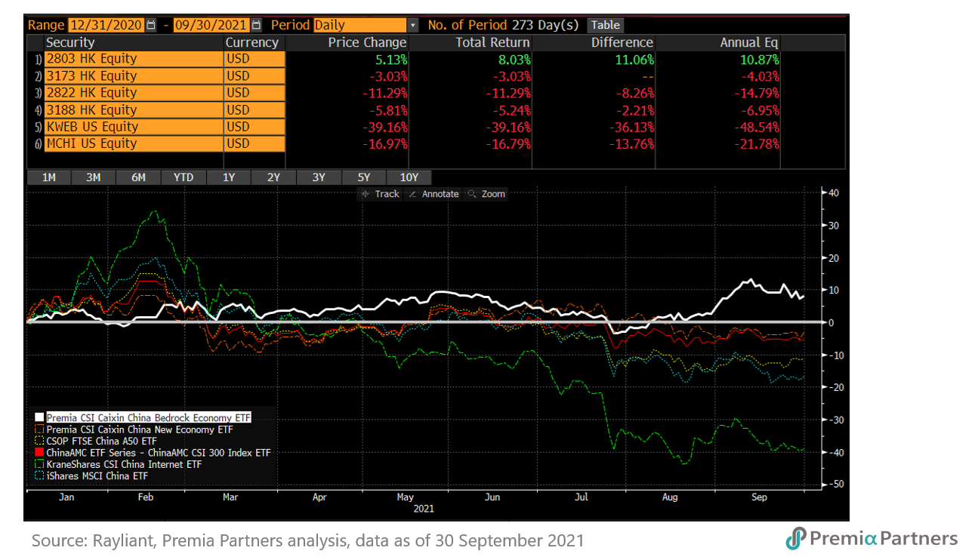Sort by the Total Return column header

point(472,43)
